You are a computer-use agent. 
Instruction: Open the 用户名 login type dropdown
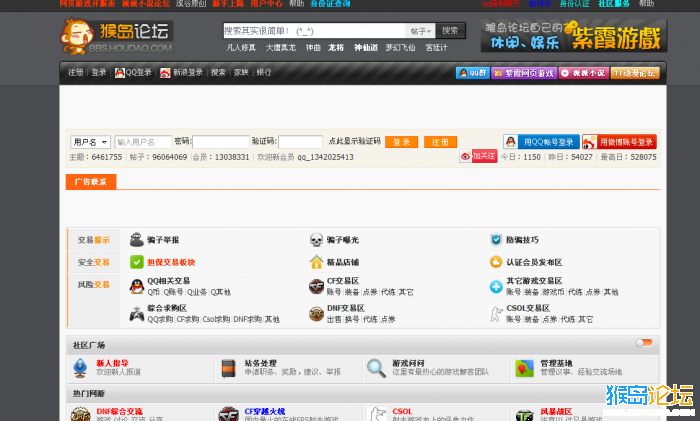tap(90, 142)
